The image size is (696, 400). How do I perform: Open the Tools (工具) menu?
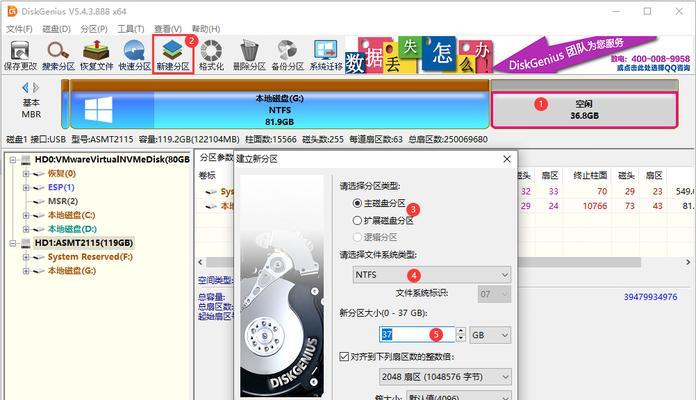tap(130, 29)
